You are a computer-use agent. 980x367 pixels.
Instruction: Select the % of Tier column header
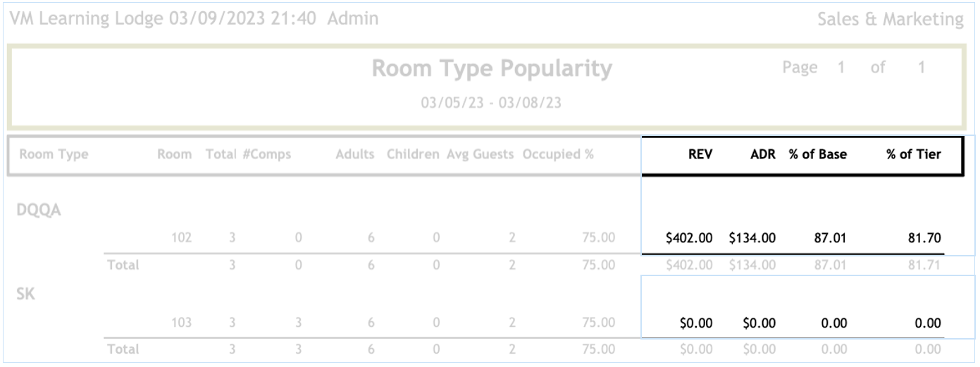click(913, 154)
